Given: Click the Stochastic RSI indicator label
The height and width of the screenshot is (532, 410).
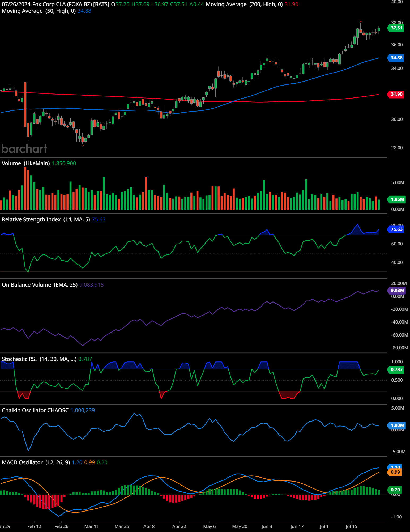Looking at the screenshot, I should coord(39,359).
